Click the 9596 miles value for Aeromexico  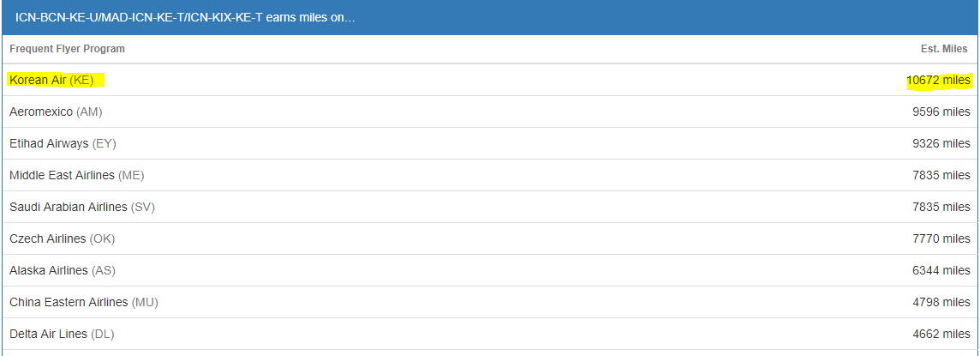point(941,112)
